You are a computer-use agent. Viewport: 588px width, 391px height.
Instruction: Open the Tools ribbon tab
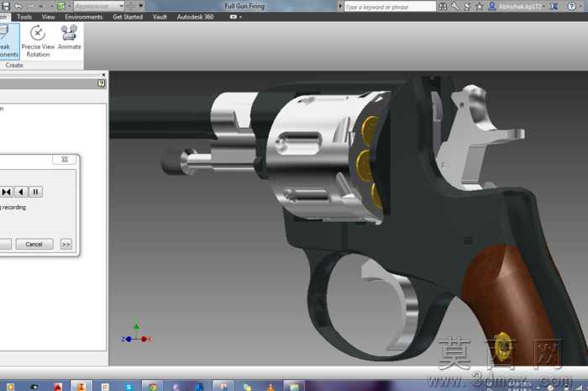tap(24, 17)
